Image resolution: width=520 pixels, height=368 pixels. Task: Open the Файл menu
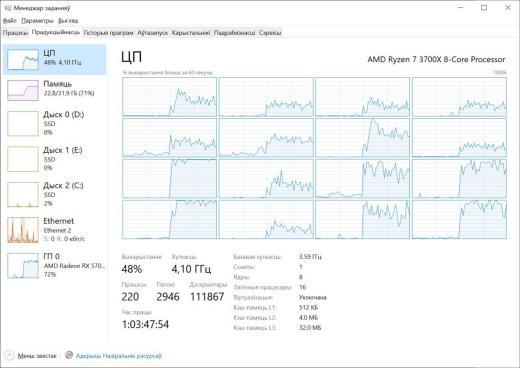coord(10,21)
